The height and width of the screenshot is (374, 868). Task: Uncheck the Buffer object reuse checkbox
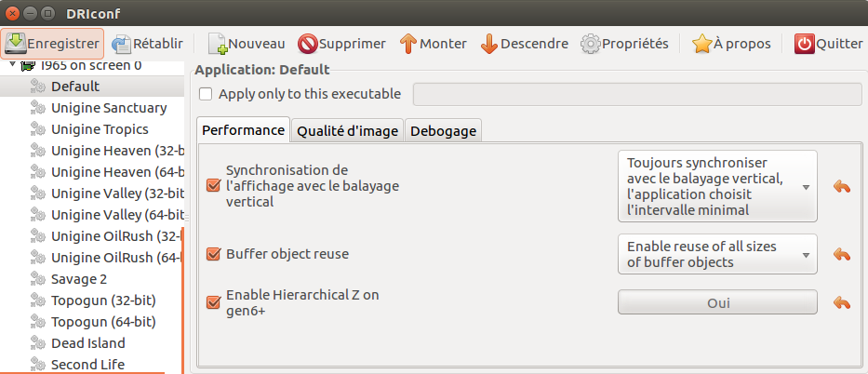tap(213, 254)
